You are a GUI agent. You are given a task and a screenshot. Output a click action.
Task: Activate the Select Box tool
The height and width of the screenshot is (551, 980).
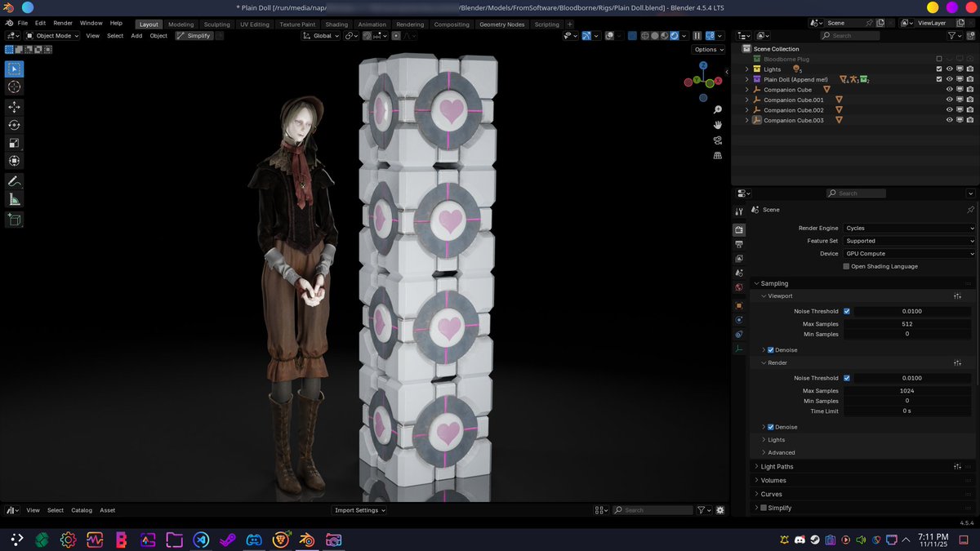pos(15,69)
